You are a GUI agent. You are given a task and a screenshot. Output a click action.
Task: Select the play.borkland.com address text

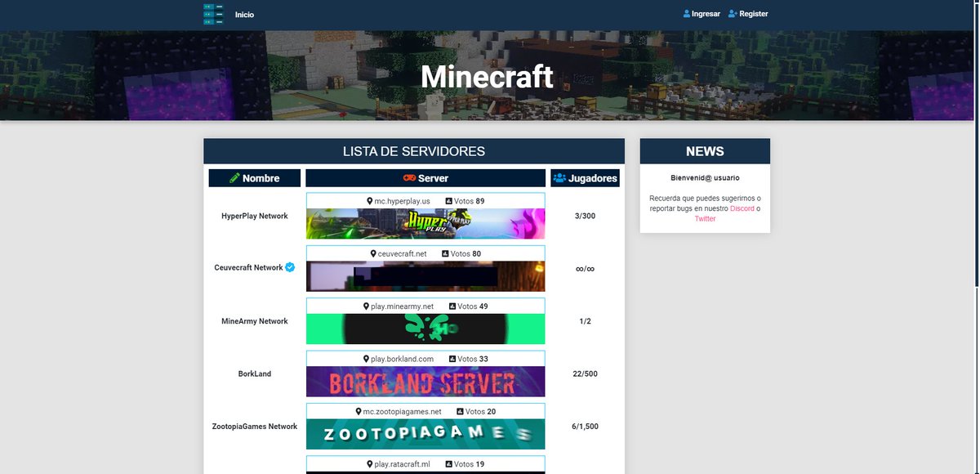coord(403,359)
